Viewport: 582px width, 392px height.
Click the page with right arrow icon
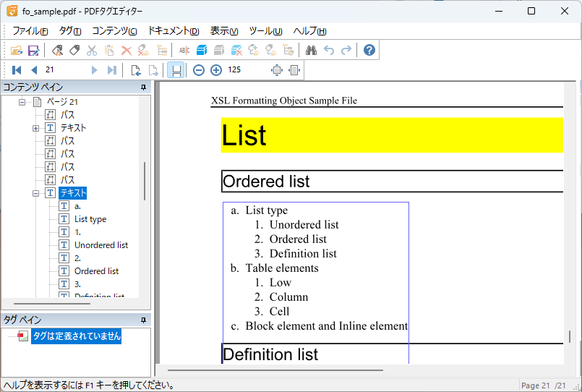tap(153, 69)
